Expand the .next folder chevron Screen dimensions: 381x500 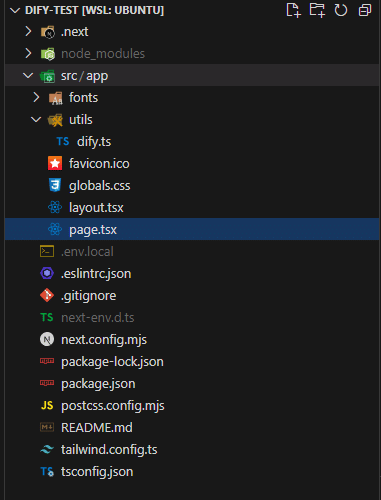pos(29,32)
